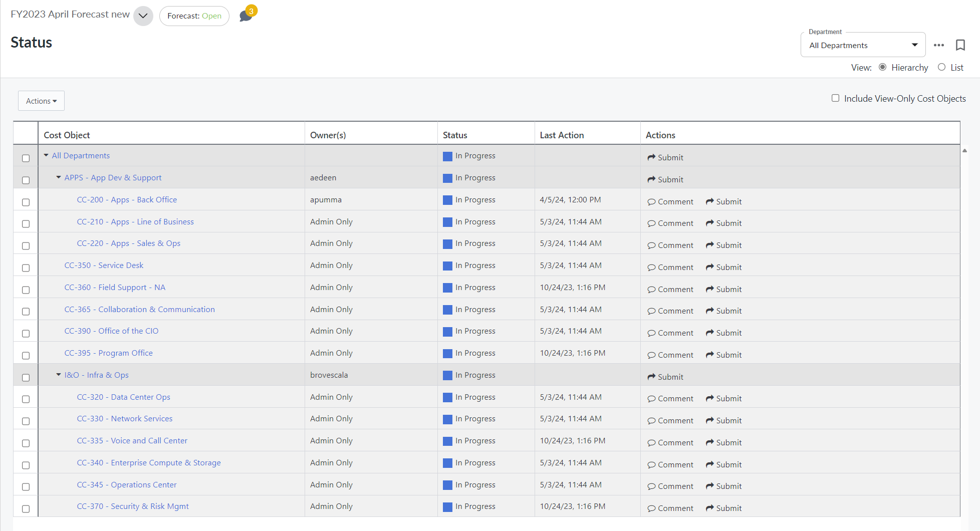The height and width of the screenshot is (531, 980).
Task: Collapse the APPS - App Dev & Support node
Action: (x=59, y=177)
